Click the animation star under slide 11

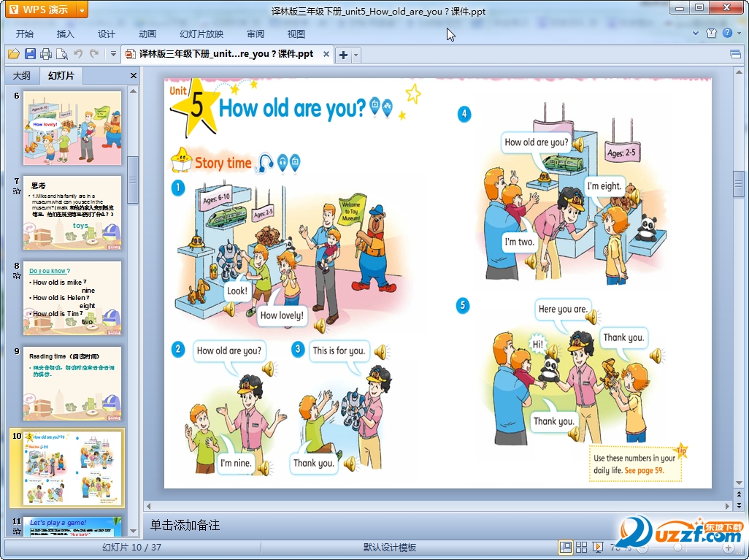point(17,531)
